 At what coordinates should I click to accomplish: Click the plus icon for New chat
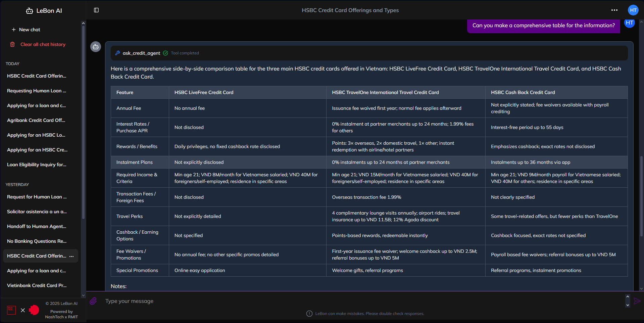(x=14, y=30)
